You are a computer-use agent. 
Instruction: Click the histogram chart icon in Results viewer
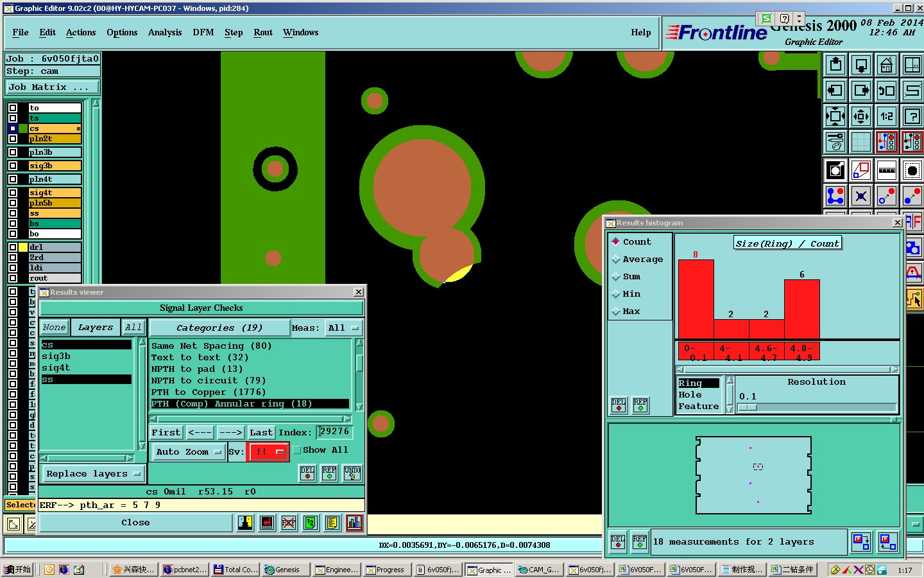coord(354,523)
